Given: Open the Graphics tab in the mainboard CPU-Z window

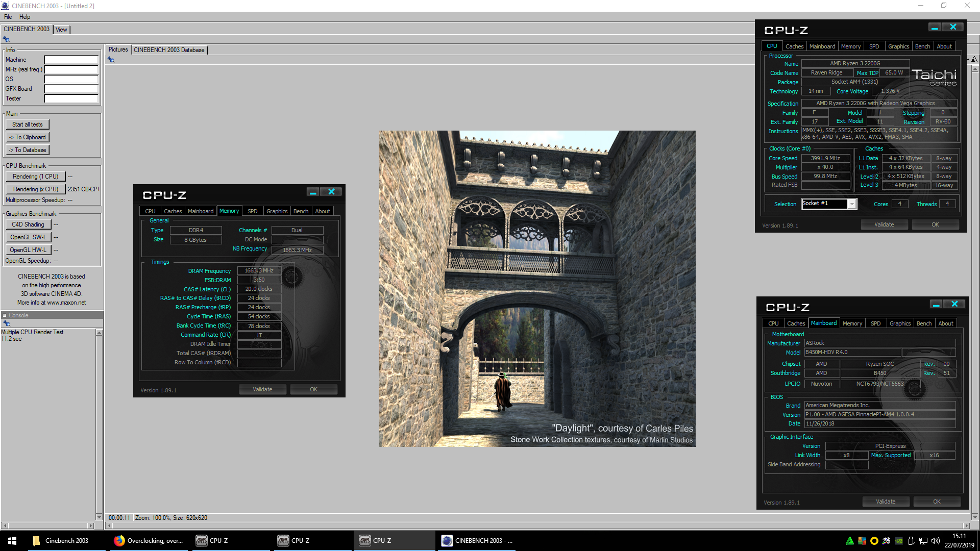Looking at the screenshot, I should [900, 323].
